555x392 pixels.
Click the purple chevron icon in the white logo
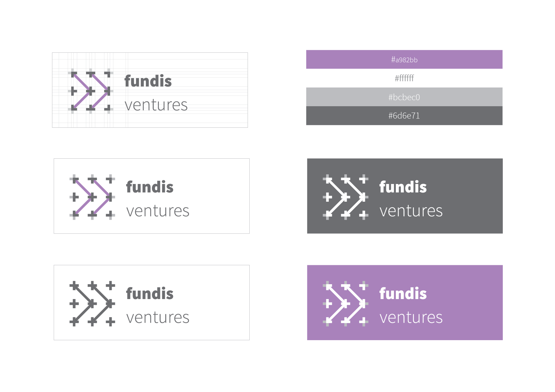point(92,197)
